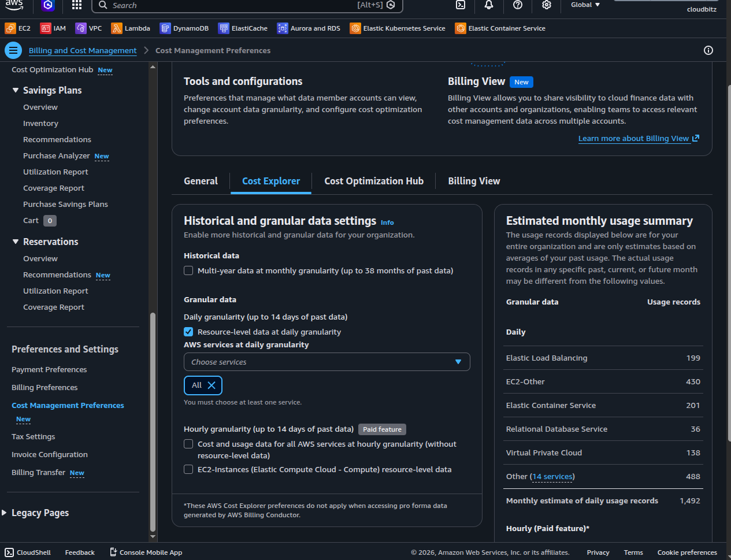Image resolution: width=731 pixels, height=560 pixels.
Task: Switch to the General tab
Action: coord(201,181)
